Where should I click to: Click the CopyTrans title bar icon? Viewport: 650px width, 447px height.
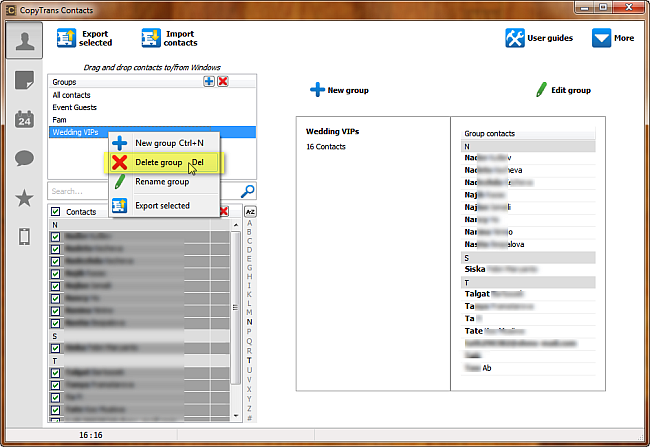tap(11, 10)
